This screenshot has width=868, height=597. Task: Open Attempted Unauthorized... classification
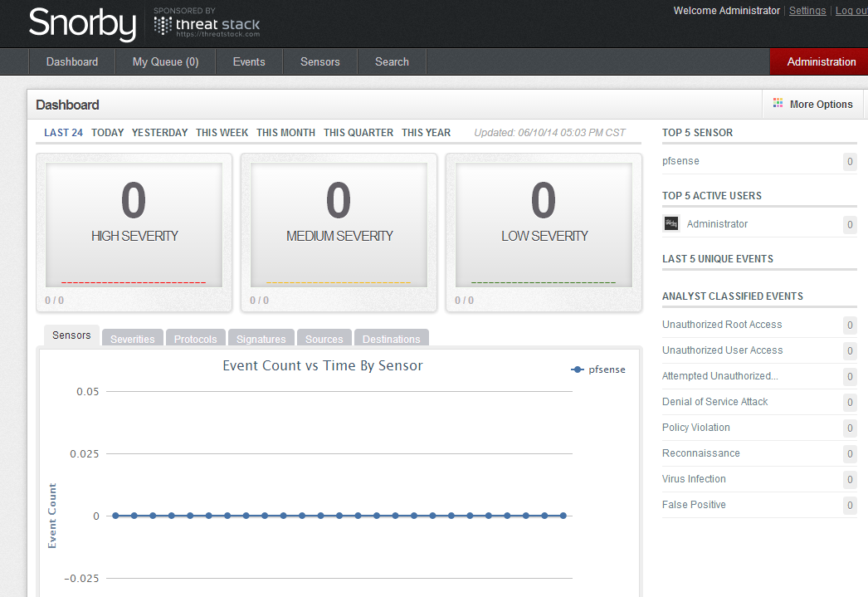[x=720, y=376]
